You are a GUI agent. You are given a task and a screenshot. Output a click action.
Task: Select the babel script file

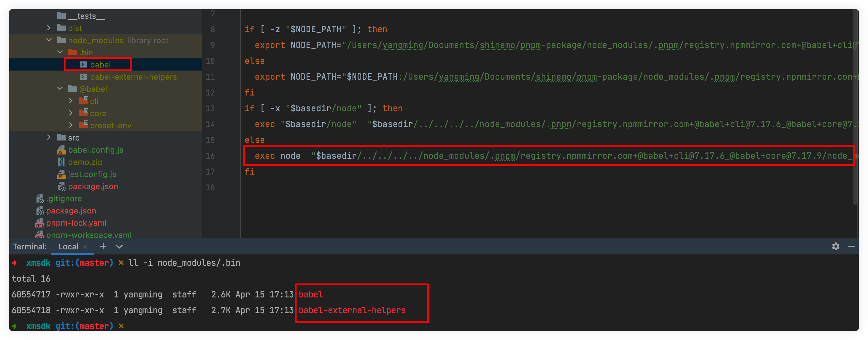coord(100,64)
